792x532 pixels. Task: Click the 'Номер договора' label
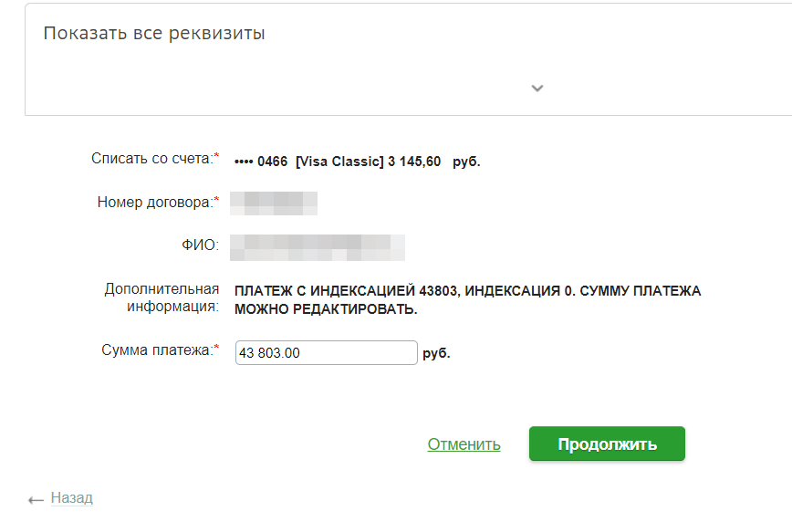pyautogui.click(x=155, y=202)
